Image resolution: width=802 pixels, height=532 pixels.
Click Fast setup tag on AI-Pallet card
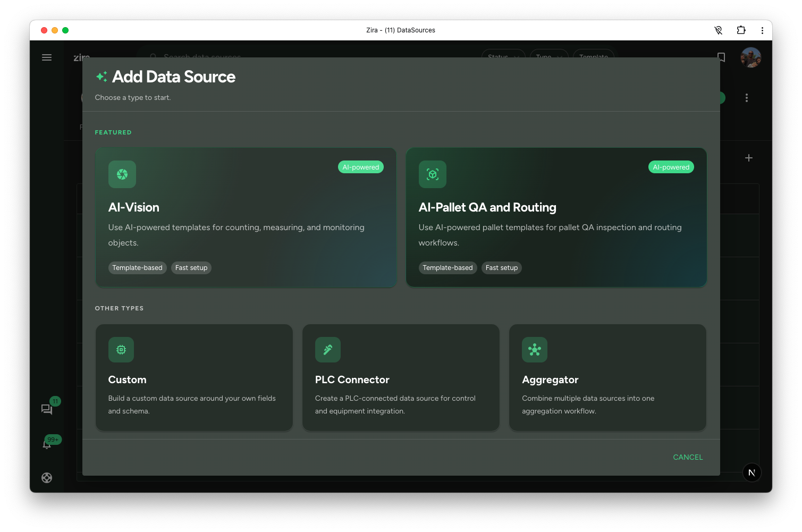click(x=502, y=268)
